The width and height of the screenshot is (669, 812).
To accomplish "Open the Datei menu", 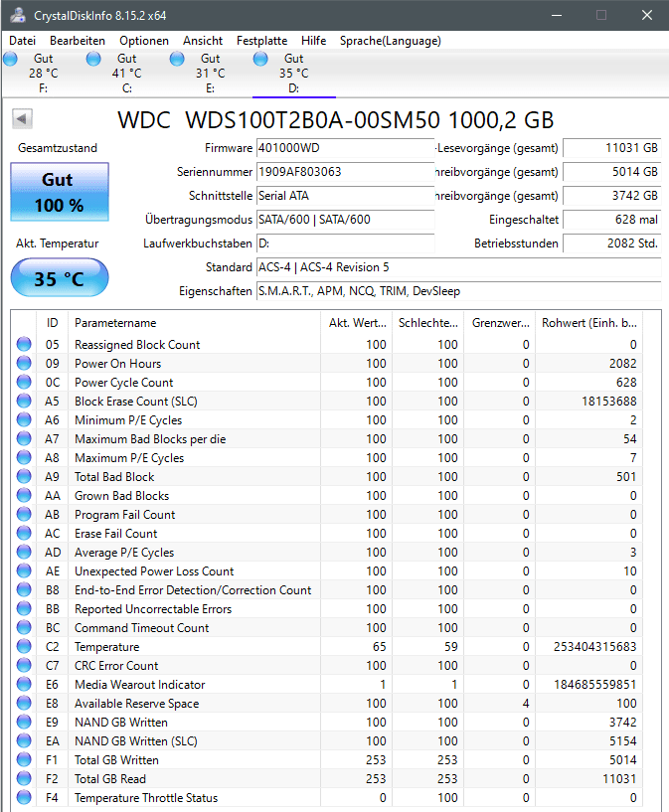I will tap(22, 41).
